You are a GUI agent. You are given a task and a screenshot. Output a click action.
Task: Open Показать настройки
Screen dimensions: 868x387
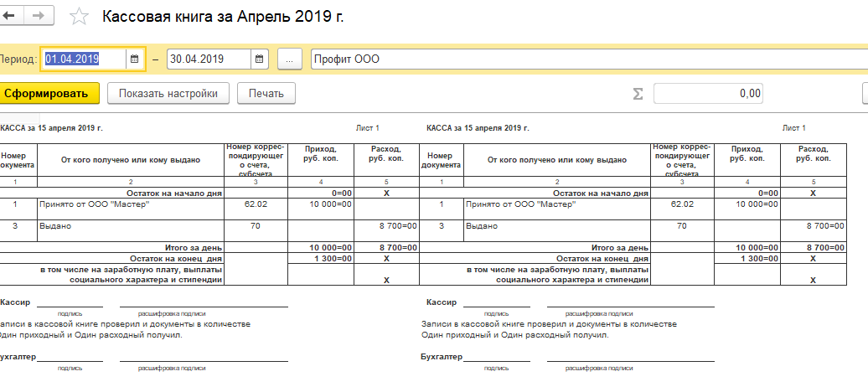[168, 94]
